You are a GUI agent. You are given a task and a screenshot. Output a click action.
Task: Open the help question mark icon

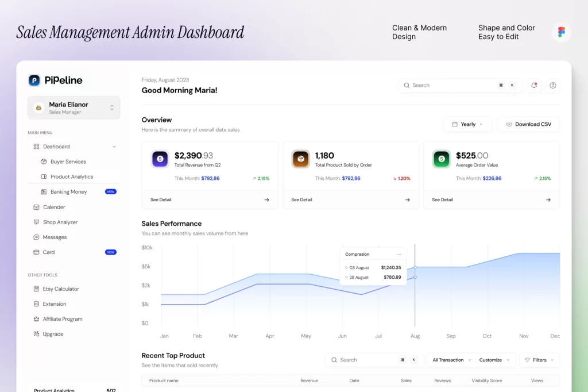pyautogui.click(x=553, y=85)
